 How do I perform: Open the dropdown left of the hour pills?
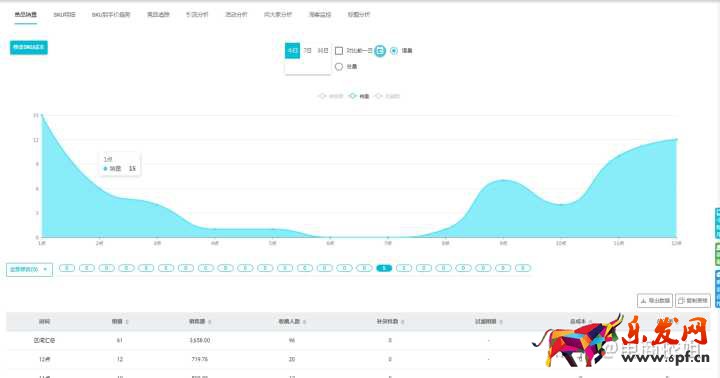(x=29, y=270)
